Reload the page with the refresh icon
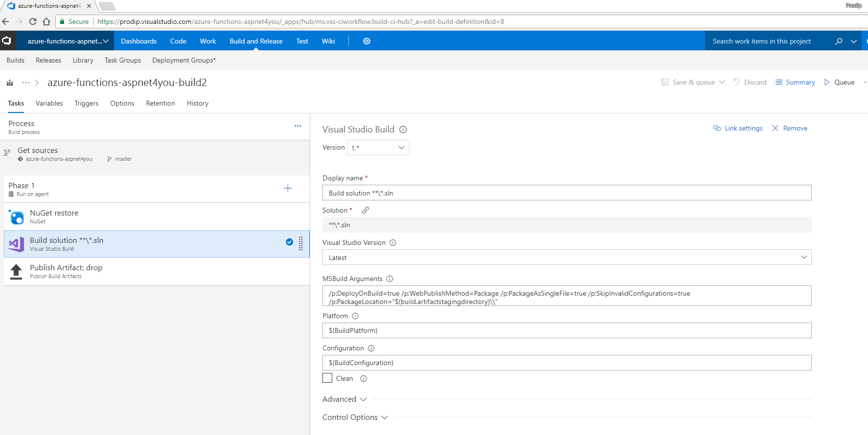This screenshot has width=868, height=435. (x=33, y=22)
